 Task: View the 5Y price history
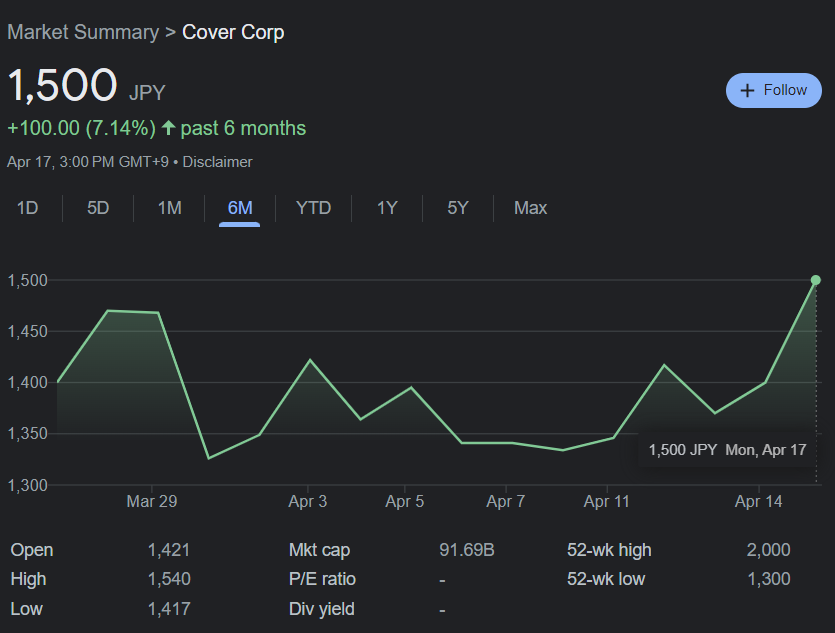click(x=457, y=208)
